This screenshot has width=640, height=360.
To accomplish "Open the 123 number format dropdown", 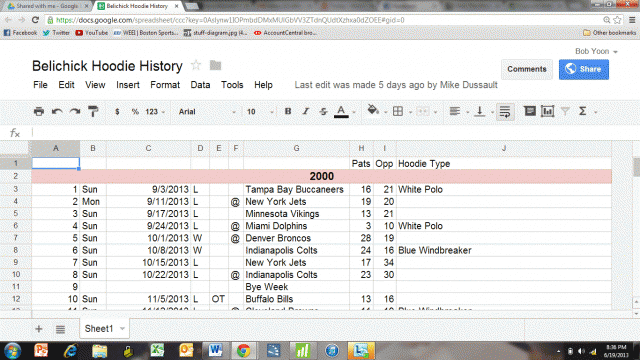I will point(155,111).
